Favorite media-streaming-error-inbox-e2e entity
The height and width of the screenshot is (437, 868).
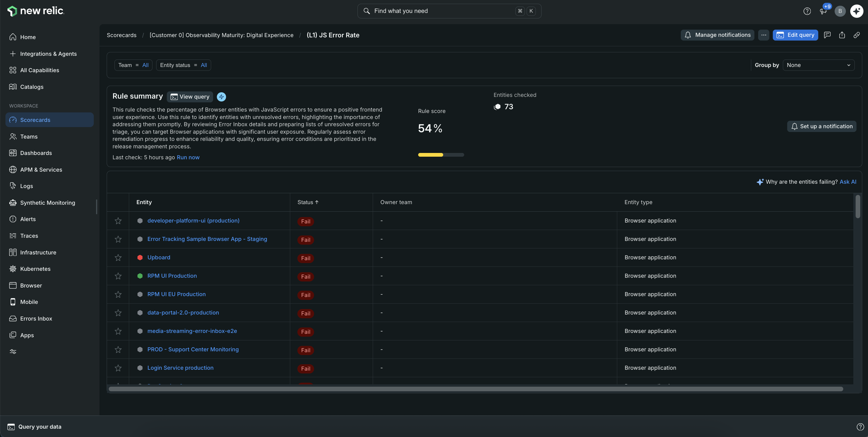coord(118,331)
